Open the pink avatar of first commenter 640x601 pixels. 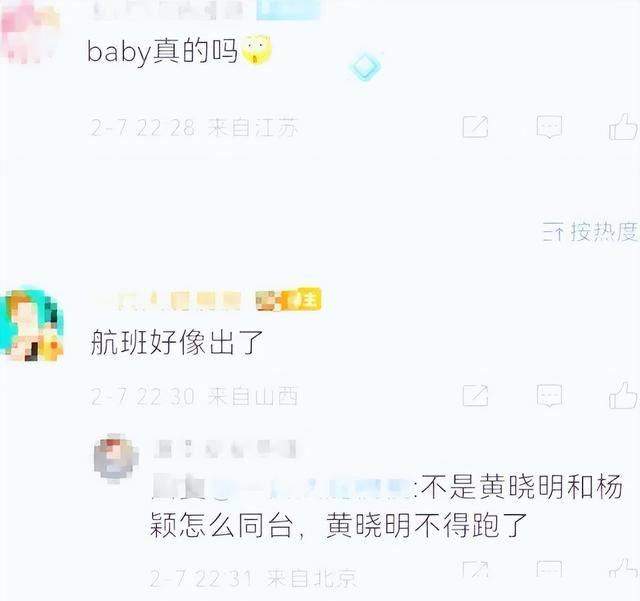click(29, 32)
